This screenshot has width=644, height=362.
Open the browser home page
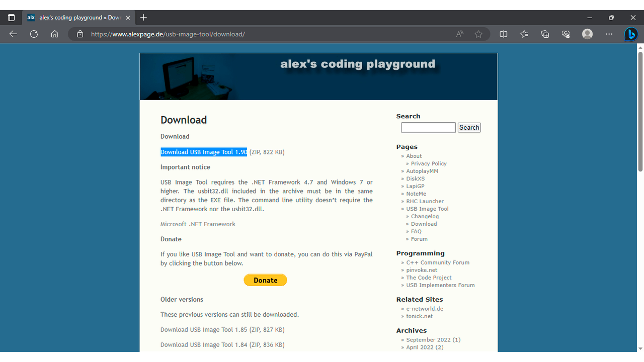click(55, 34)
